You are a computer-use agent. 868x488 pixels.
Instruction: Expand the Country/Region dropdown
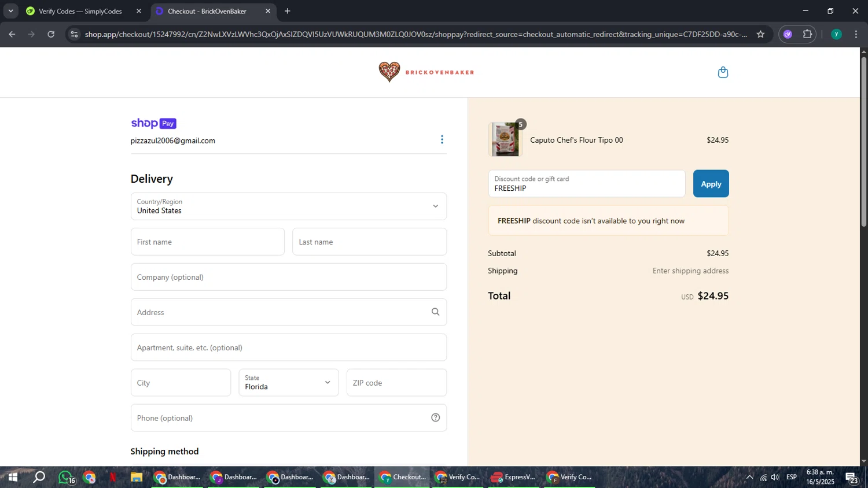289,206
